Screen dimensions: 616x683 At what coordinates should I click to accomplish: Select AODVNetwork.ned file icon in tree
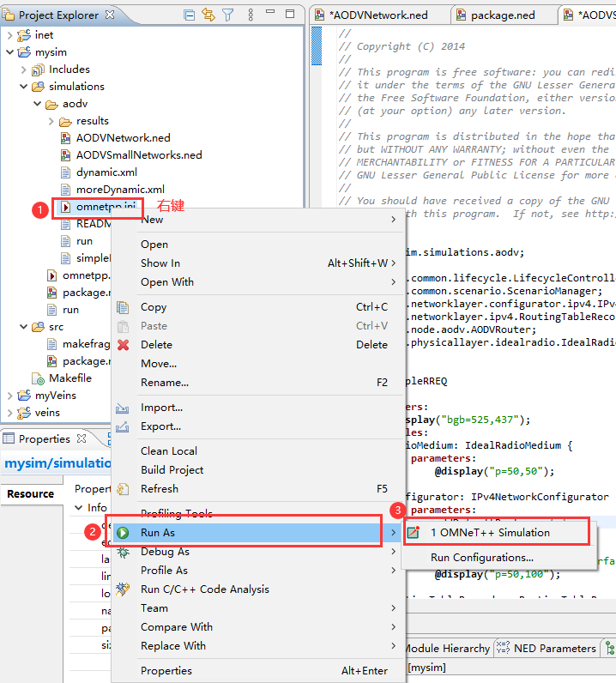coord(66,138)
